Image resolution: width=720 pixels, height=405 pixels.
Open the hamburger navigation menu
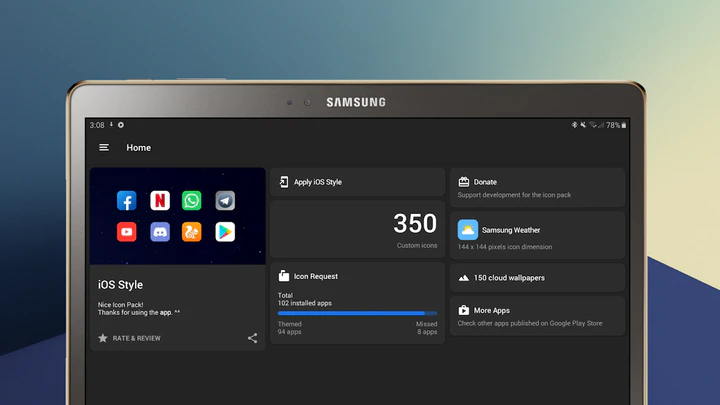pos(104,148)
